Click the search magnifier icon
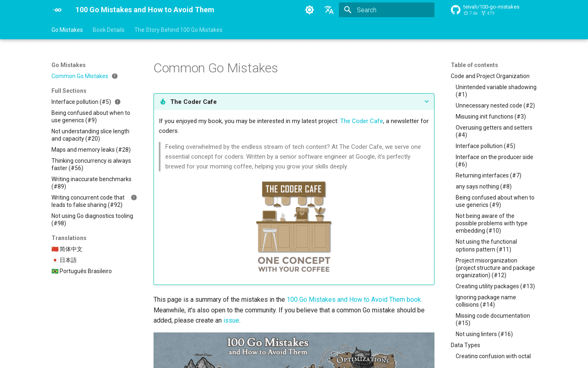588x368 pixels. (348, 9)
